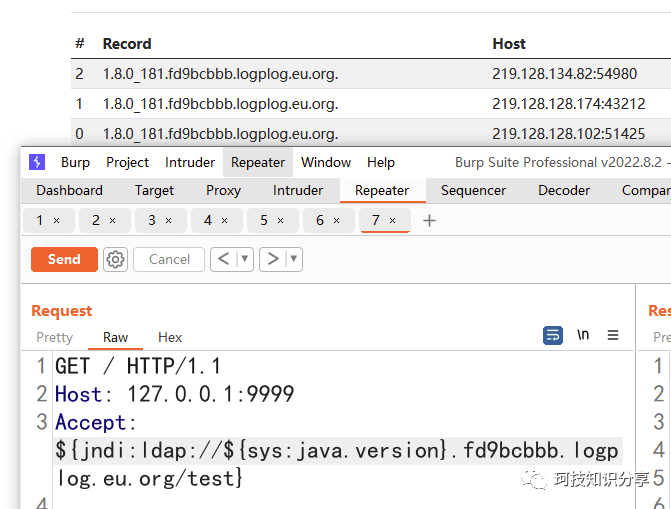Viewport: 671px width, 509px height.
Task: Click the Record column header in DNS log
Action: coord(127,44)
